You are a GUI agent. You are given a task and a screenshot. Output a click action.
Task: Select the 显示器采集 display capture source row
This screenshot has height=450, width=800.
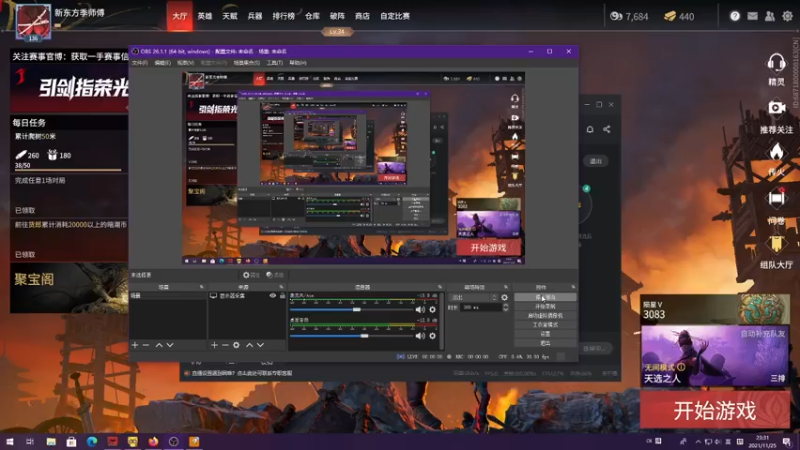click(x=247, y=296)
